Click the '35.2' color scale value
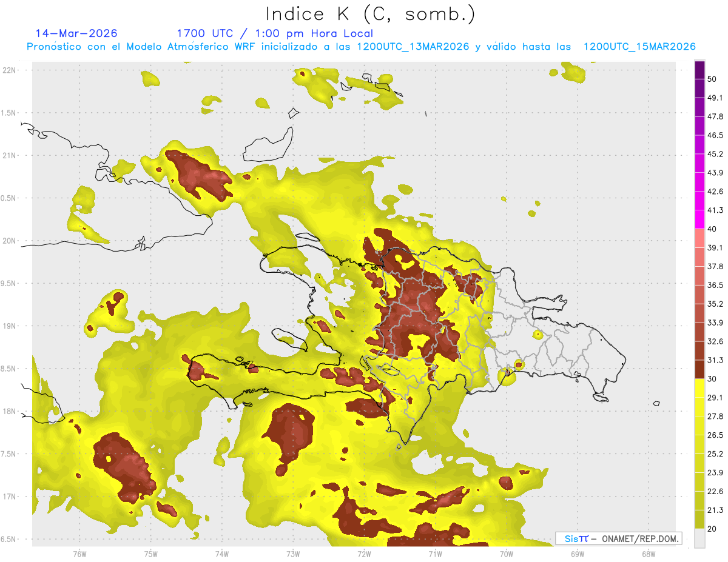Viewport: 728px width, 562px height. pyautogui.click(x=716, y=304)
